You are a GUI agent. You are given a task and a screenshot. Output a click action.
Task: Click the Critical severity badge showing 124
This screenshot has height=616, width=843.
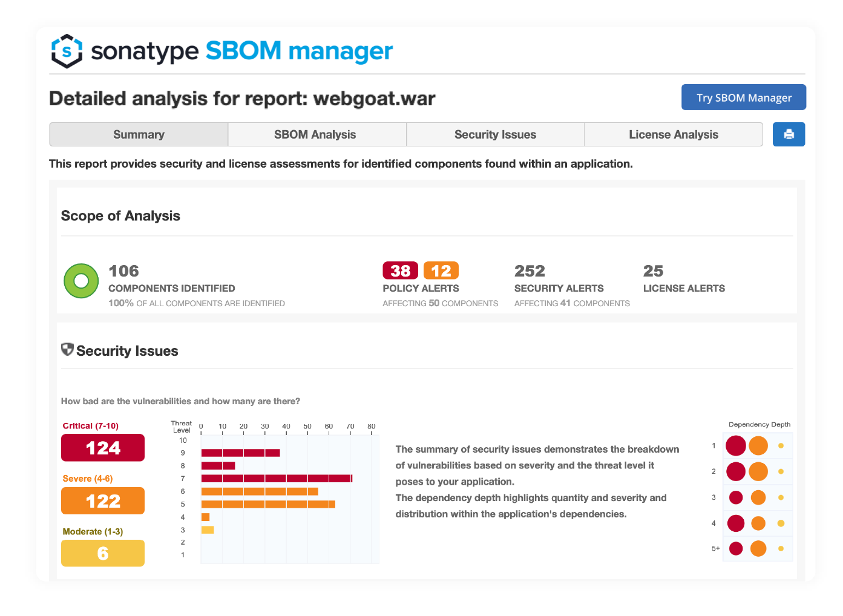coord(102,448)
